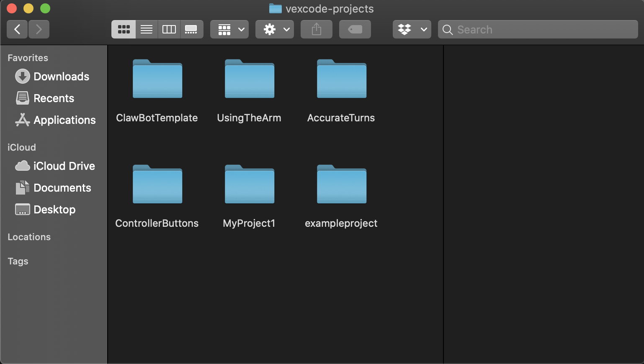
Task: Switch to gallery view
Action: coord(191,29)
